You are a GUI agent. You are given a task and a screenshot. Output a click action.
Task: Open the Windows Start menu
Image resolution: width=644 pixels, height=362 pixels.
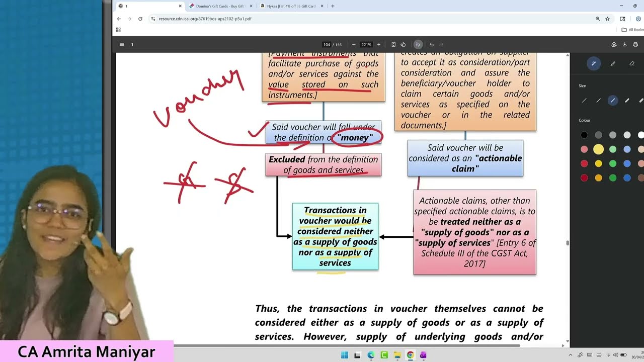coord(344,355)
